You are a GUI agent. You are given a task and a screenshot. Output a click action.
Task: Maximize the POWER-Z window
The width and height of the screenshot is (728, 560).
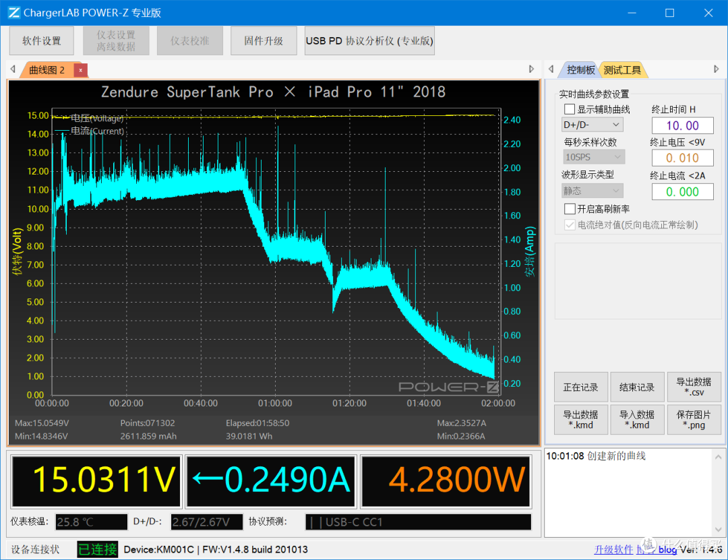pos(669,13)
